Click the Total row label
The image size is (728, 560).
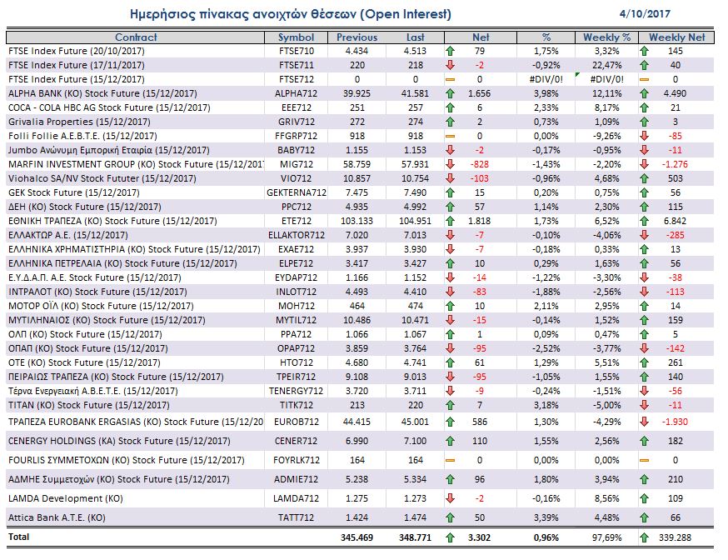click(18, 537)
